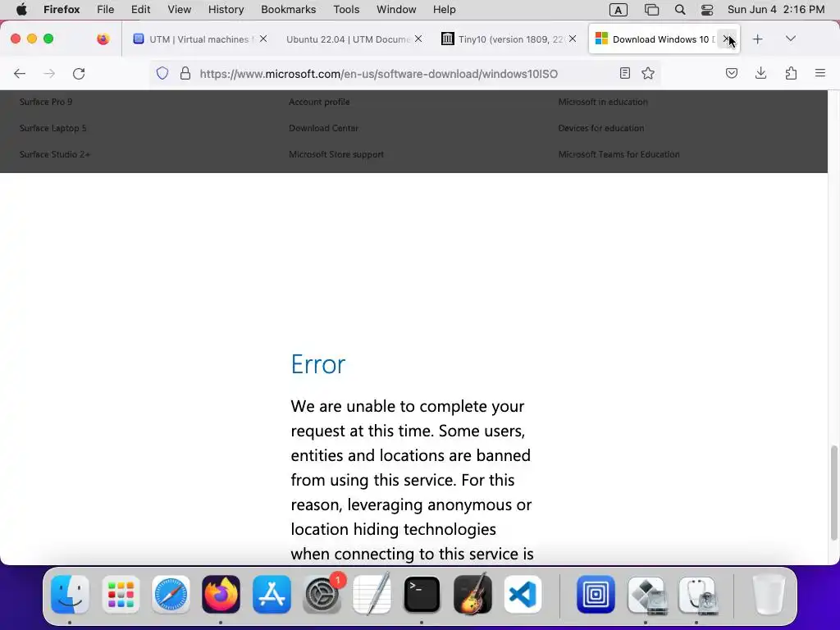Go back to the previous page
The height and width of the screenshot is (630, 840).
coord(20,73)
